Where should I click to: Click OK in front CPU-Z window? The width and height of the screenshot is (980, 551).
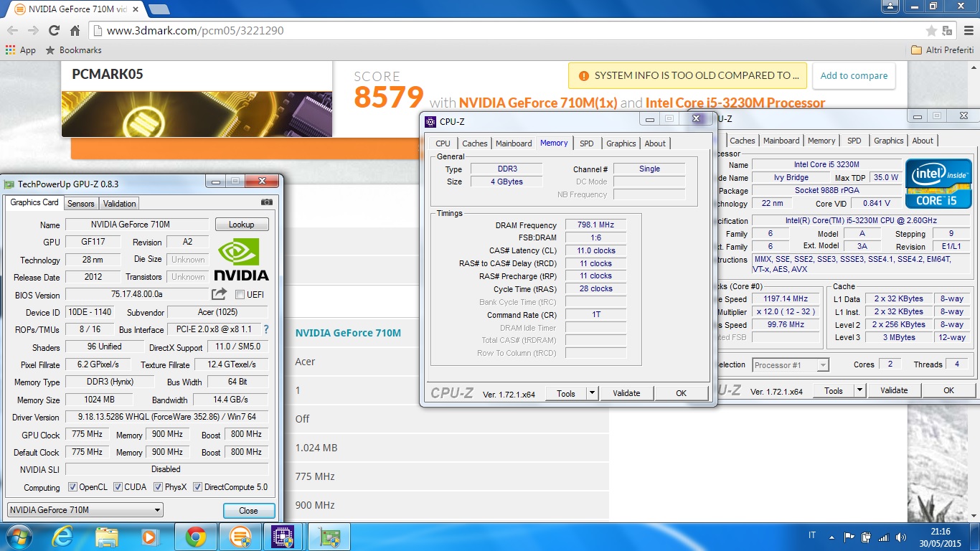tap(682, 393)
